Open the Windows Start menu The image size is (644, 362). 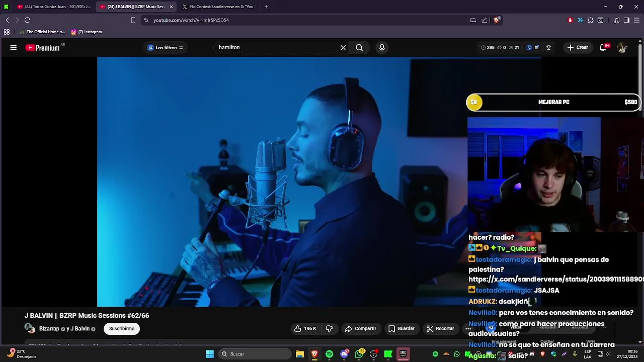(x=210, y=354)
